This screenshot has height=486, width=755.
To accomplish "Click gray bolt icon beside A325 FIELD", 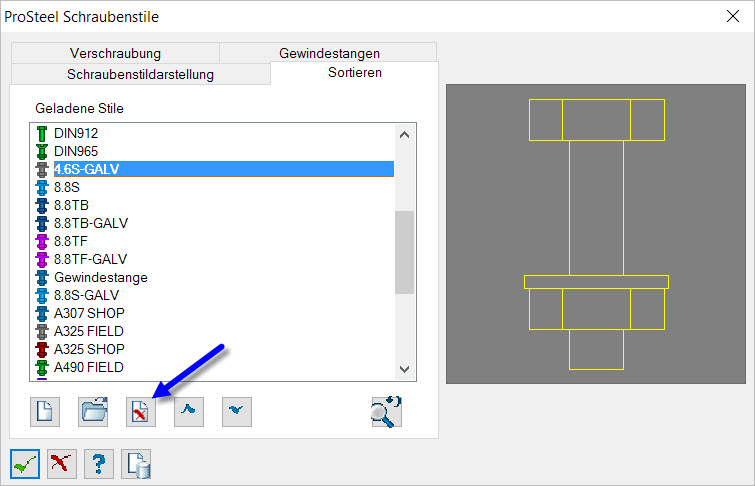I will tap(42, 331).
